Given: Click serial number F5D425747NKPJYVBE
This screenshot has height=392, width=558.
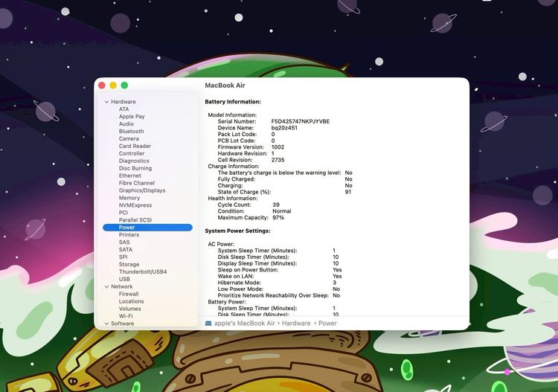Looking at the screenshot, I should (x=301, y=122).
